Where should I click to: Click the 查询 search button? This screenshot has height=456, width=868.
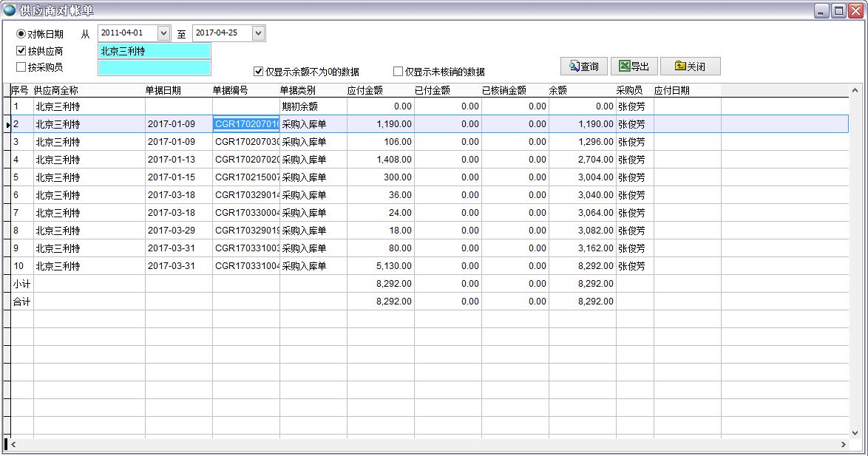point(583,67)
